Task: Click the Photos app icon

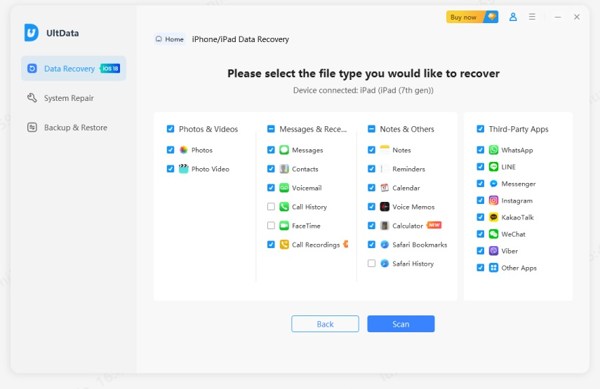Action: tap(184, 150)
